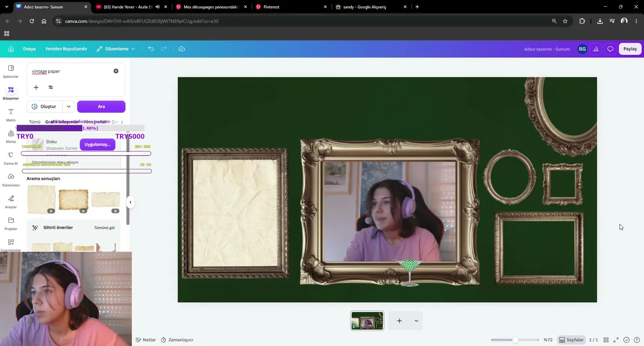Select the burnt-edge vintage paper result
This screenshot has width=644, height=346.
click(x=74, y=199)
